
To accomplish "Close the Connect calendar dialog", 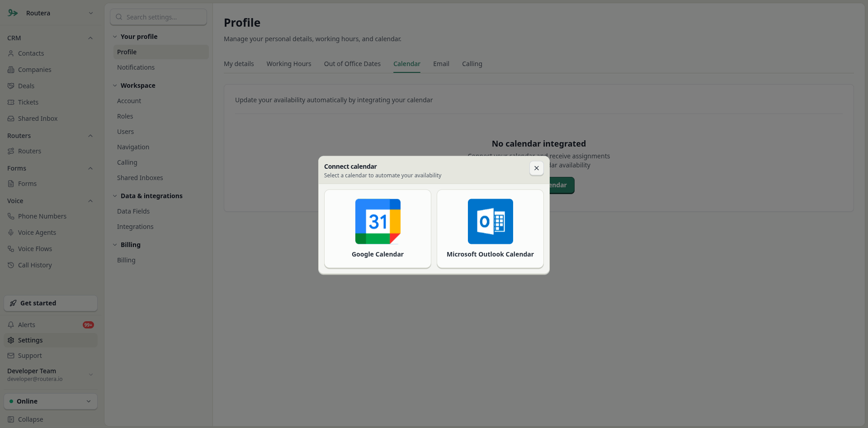I will [x=536, y=168].
